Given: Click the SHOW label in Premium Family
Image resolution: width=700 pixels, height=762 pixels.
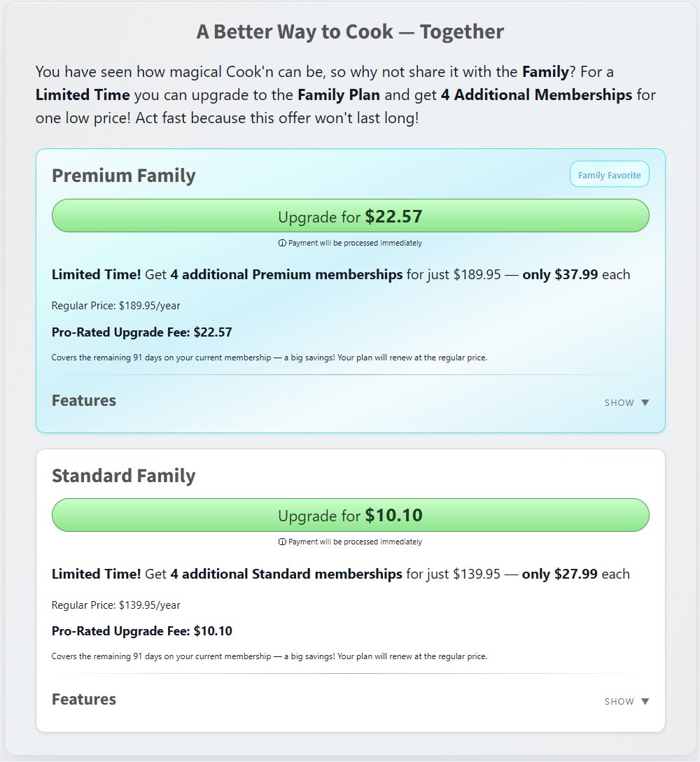Looking at the screenshot, I should click(x=619, y=403).
